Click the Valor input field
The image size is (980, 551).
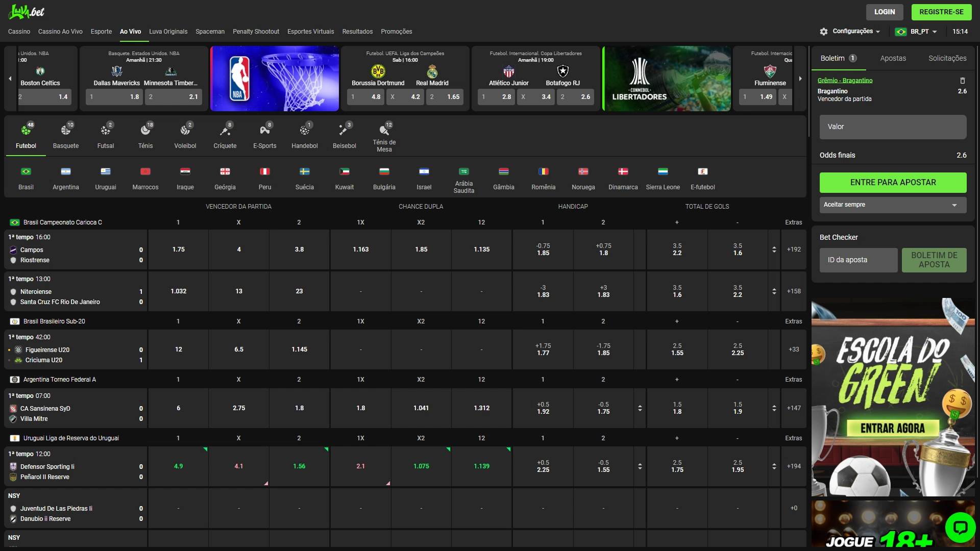pyautogui.click(x=893, y=126)
